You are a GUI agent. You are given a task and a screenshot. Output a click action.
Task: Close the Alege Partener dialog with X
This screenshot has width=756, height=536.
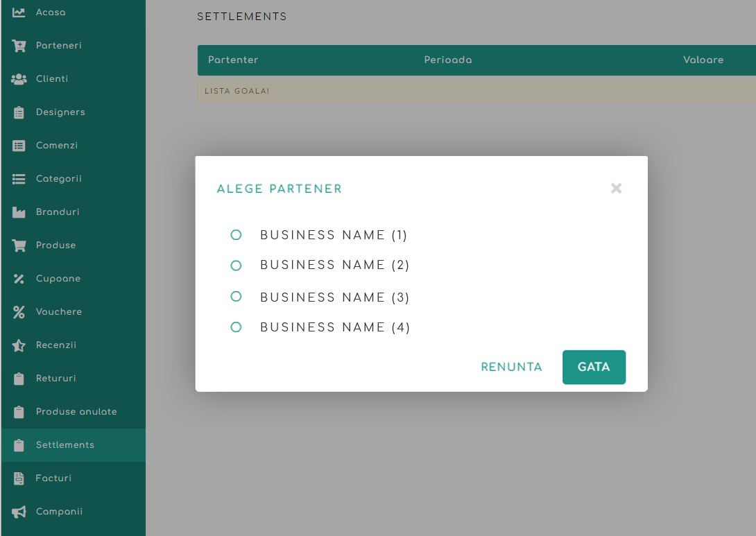click(x=616, y=189)
